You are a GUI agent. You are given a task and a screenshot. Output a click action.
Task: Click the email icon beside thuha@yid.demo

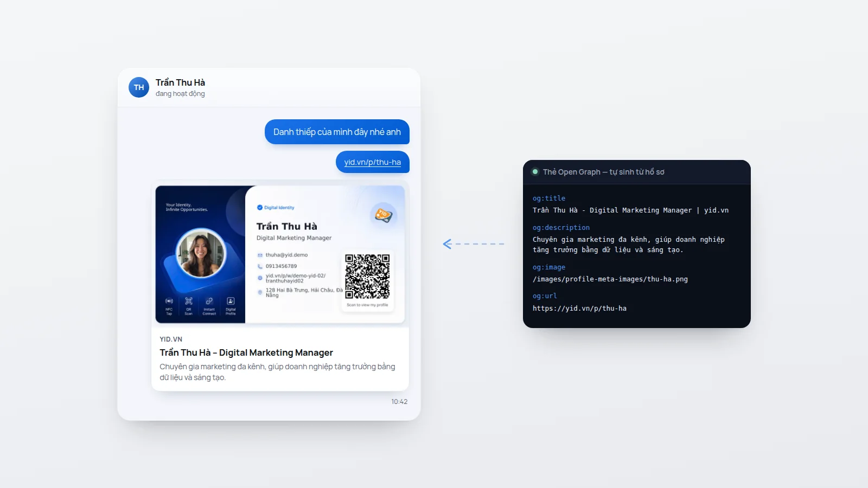click(260, 255)
